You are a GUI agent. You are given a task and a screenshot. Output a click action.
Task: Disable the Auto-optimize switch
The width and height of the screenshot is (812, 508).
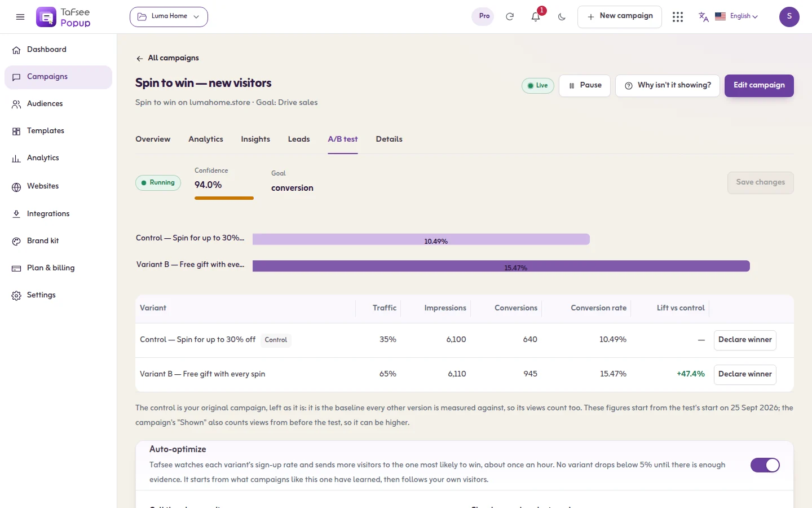(x=765, y=465)
